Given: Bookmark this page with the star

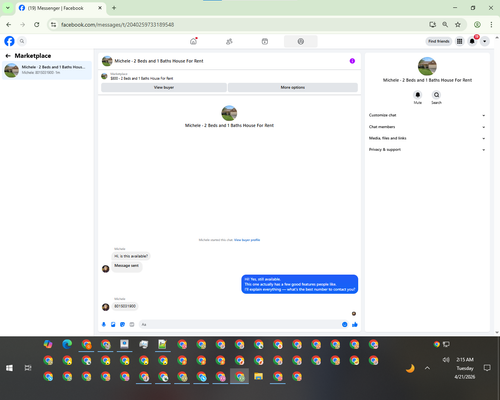Looking at the screenshot, I should pos(458,24).
